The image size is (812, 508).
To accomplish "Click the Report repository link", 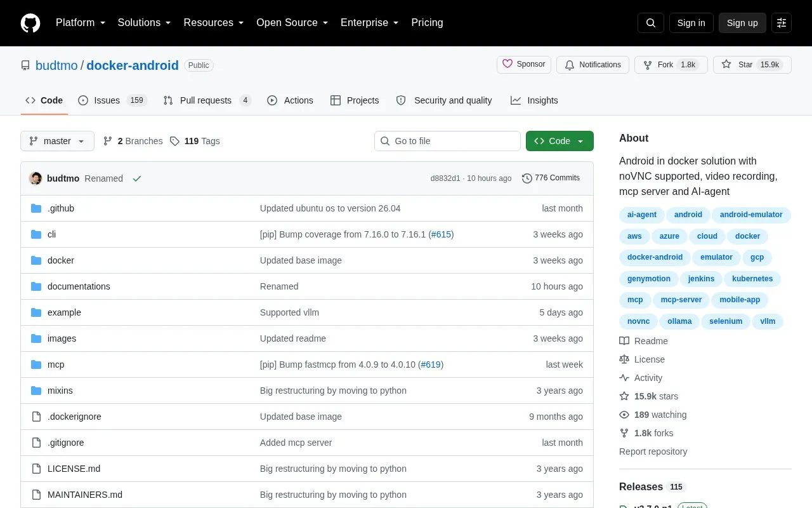I will 653,451.
